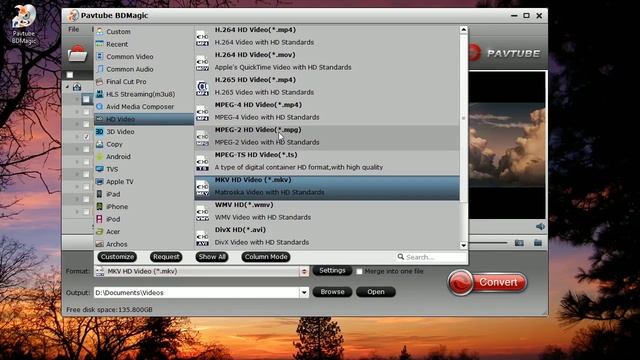Select TVS category
The image size is (640, 360).
(144, 169)
